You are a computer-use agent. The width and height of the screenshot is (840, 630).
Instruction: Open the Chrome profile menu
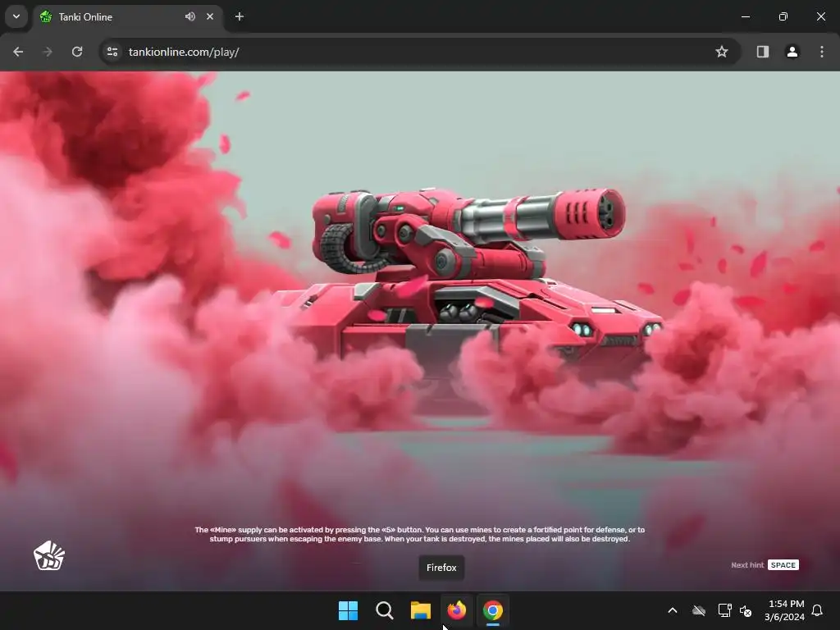coord(792,52)
